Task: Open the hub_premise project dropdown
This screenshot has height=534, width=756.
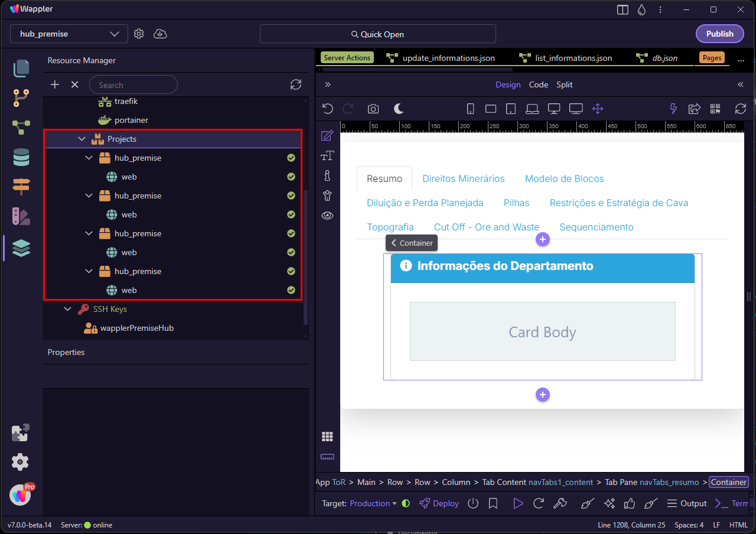Action: (x=69, y=34)
